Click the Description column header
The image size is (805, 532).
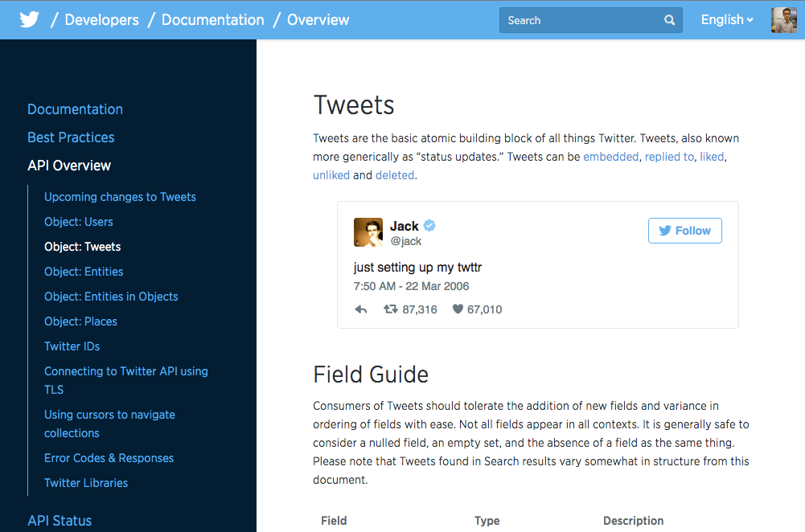pyautogui.click(x=633, y=521)
